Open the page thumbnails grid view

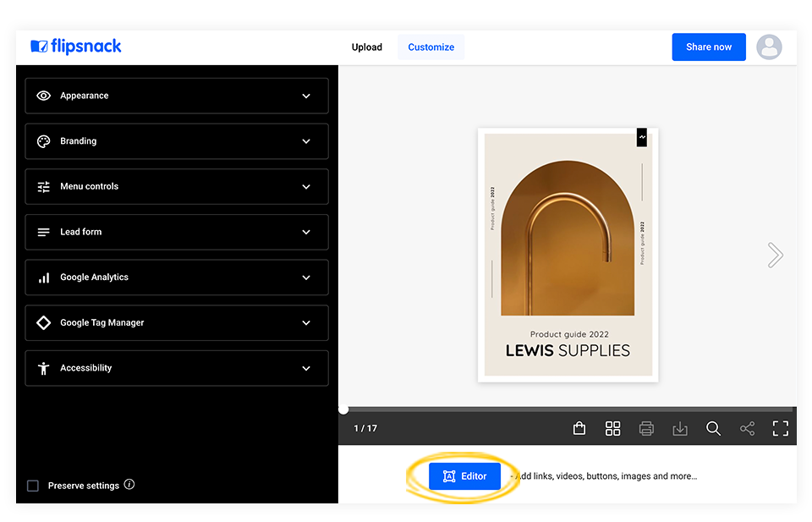[x=612, y=428]
